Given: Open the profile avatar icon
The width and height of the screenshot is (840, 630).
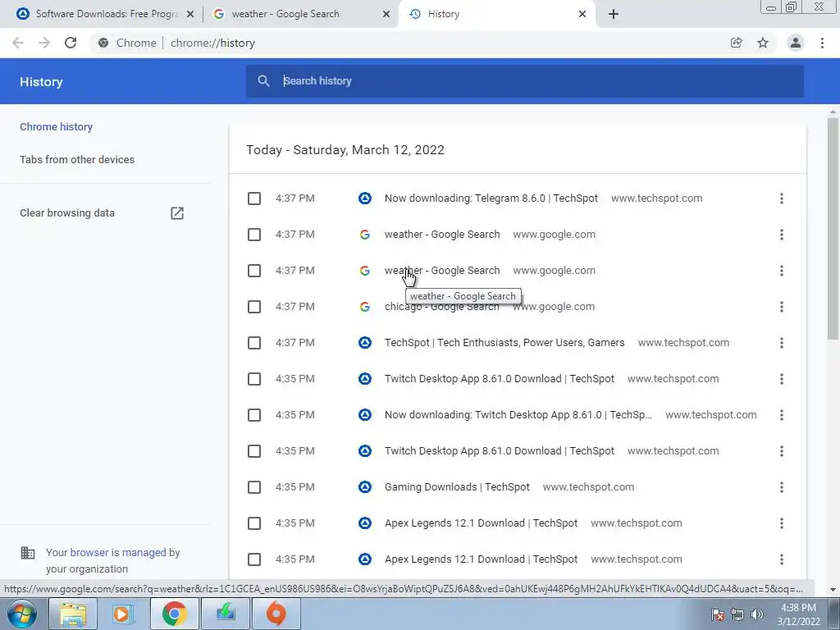Looking at the screenshot, I should [x=796, y=43].
